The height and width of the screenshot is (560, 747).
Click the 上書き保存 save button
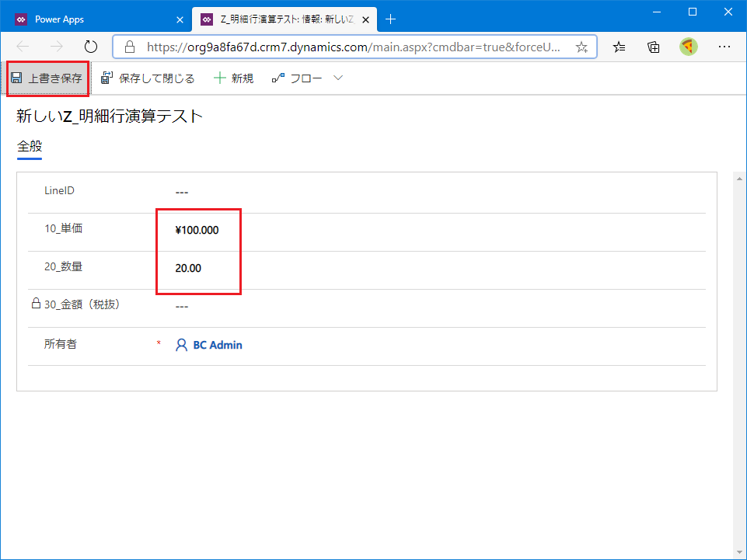[x=47, y=78]
